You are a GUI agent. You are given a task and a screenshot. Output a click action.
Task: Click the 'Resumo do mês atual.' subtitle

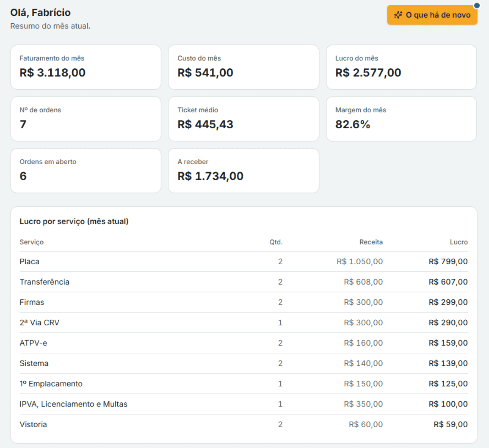(x=51, y=26)
